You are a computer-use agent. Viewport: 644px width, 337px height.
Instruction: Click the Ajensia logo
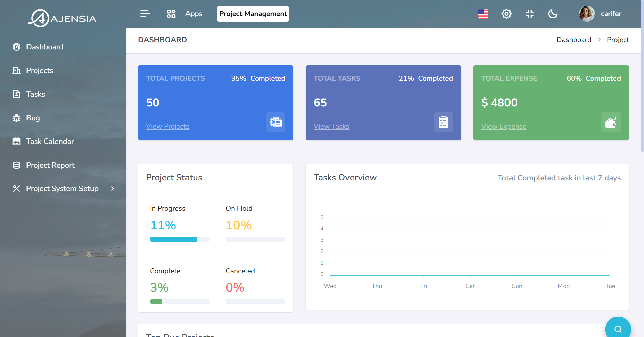(62, 18)
